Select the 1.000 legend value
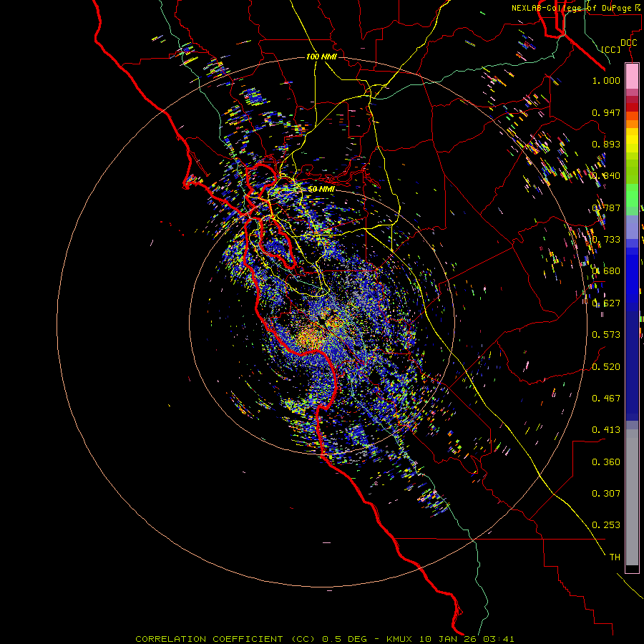644x644 pixels. tap(606, 80)
